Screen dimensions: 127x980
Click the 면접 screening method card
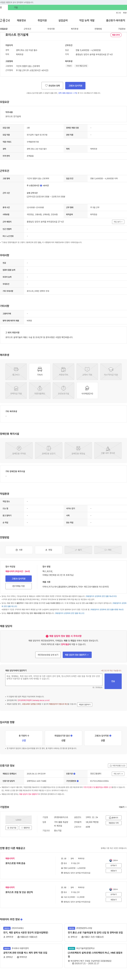point(49,550)
